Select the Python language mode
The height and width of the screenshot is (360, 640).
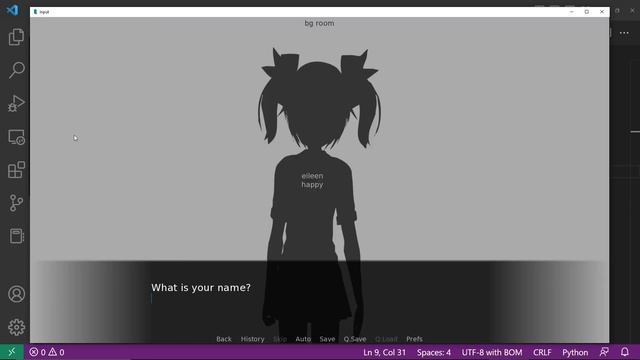pos(575,352)
